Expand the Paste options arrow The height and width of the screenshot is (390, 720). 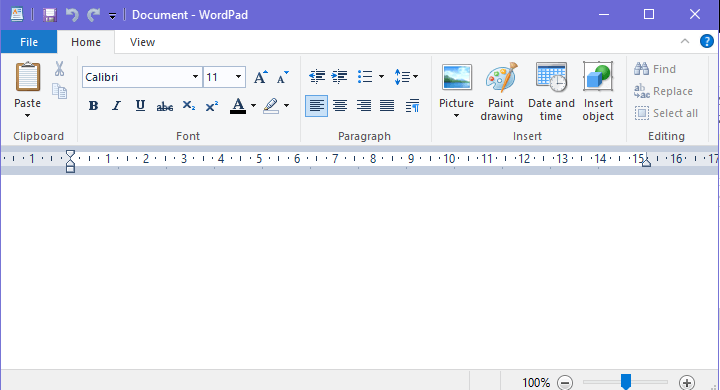pos(28,115)
